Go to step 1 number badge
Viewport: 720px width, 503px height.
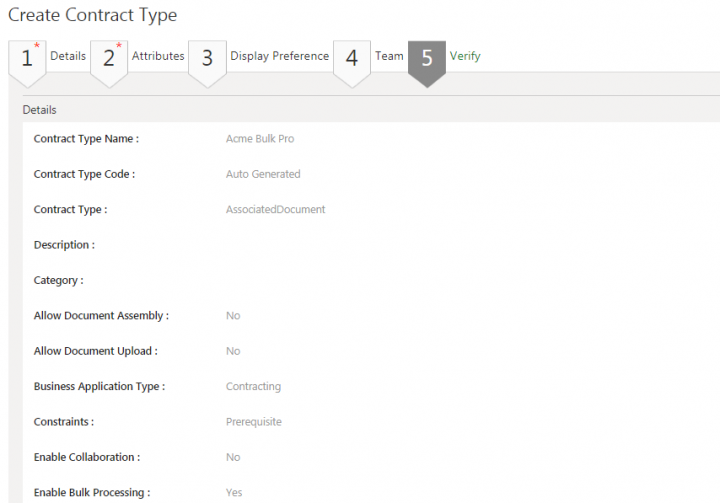[x=27, y=63]
